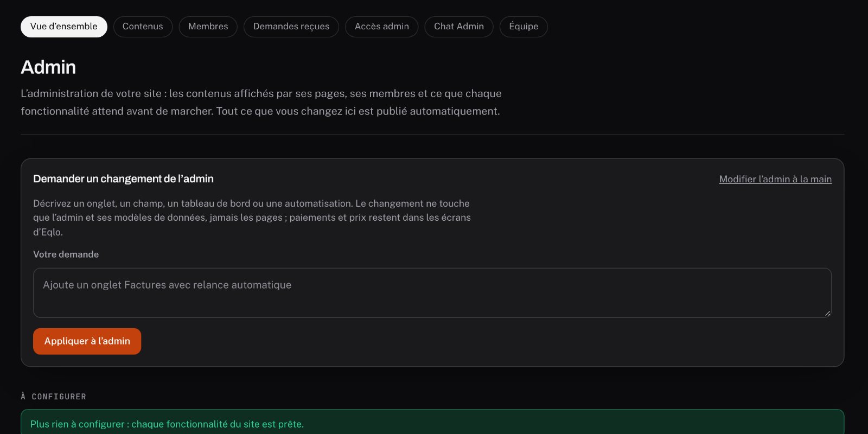The width and height of the screenshot is (868, 434).
Task: Focus the Votre demande text area
Action: point(432,293)
